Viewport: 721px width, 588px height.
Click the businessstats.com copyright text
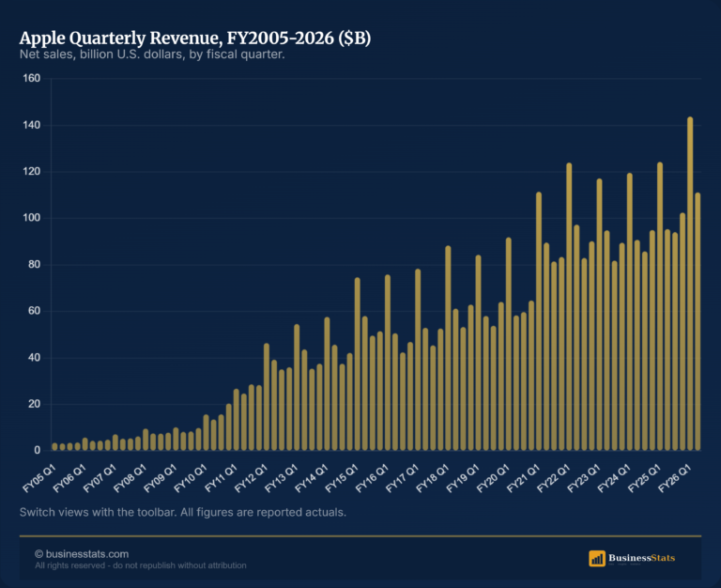[82, 554]
